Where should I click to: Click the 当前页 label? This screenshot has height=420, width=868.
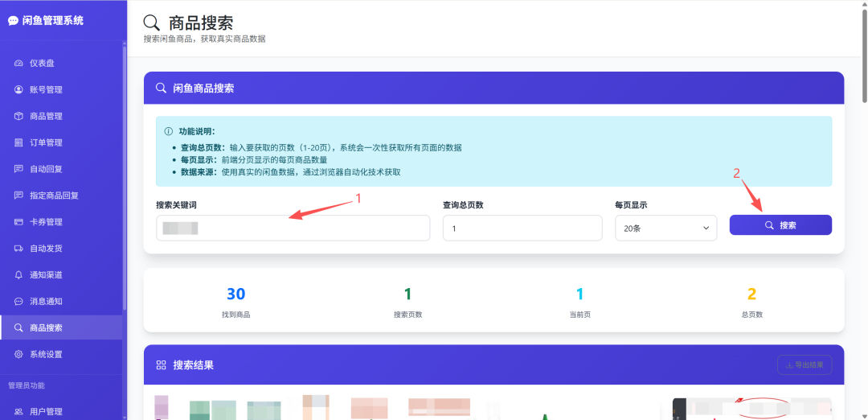tap(579, 314)
